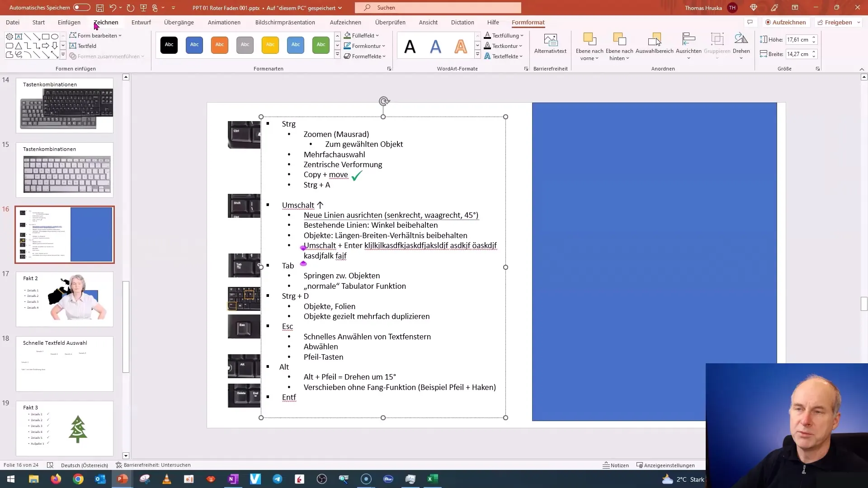Apply the black Abc shape style
Image resolution: width=868 pixels, height=488 pixels.
pos(169,45)
